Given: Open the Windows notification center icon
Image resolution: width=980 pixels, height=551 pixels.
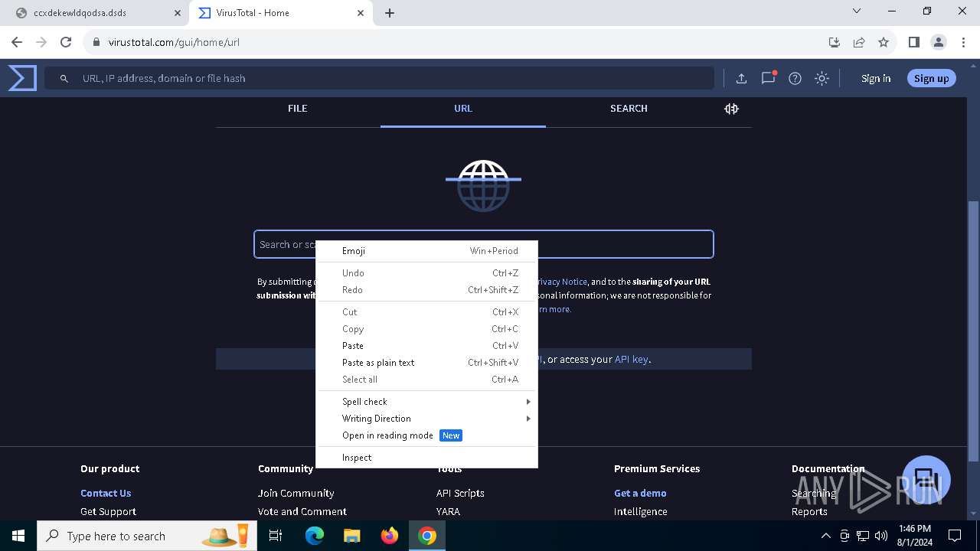Looking at the screenshot, I should coord(955,536).
